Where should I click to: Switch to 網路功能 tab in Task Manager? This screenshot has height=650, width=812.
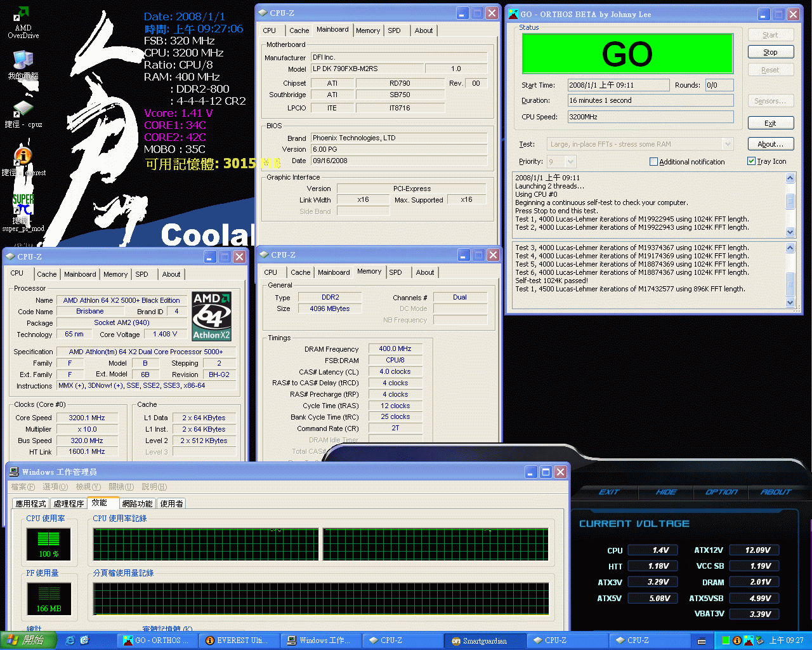(137, 503)
